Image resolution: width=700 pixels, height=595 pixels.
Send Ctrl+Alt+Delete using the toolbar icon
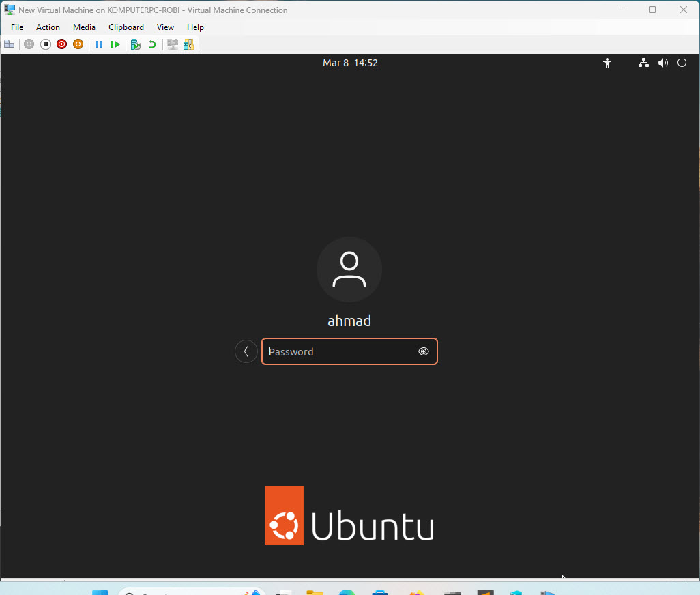tap(10, 44)
